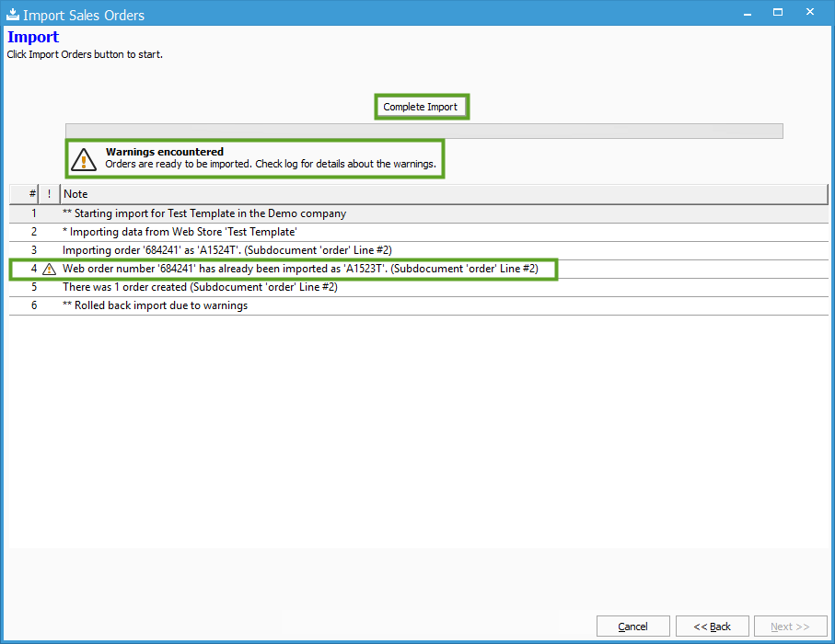Click the '!' column header

49,194
